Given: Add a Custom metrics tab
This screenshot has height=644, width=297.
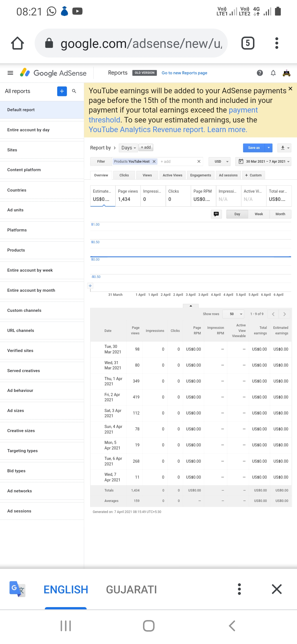Looking at the screenshot, I should (x=253, y=175).
